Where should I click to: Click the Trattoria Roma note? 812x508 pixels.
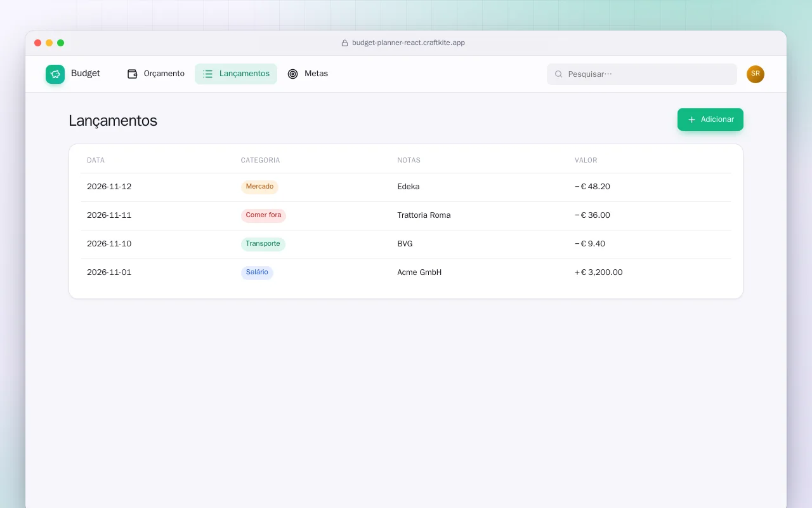pos(424,215)
